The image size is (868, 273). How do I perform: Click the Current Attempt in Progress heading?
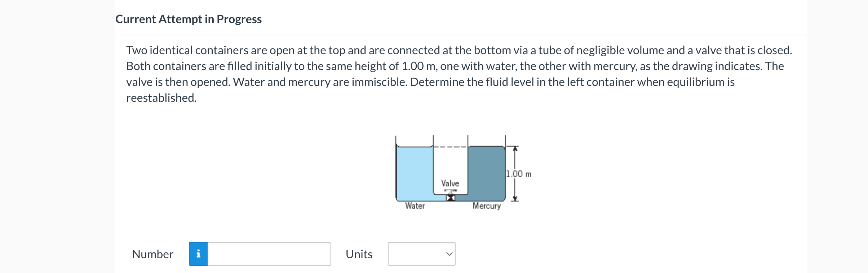click(x=189, y=19)
